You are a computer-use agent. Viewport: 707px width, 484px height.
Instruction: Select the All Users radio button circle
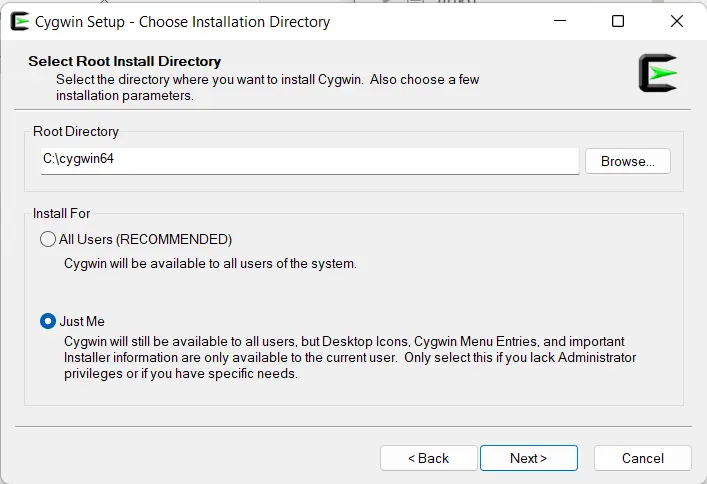[48, 239]
